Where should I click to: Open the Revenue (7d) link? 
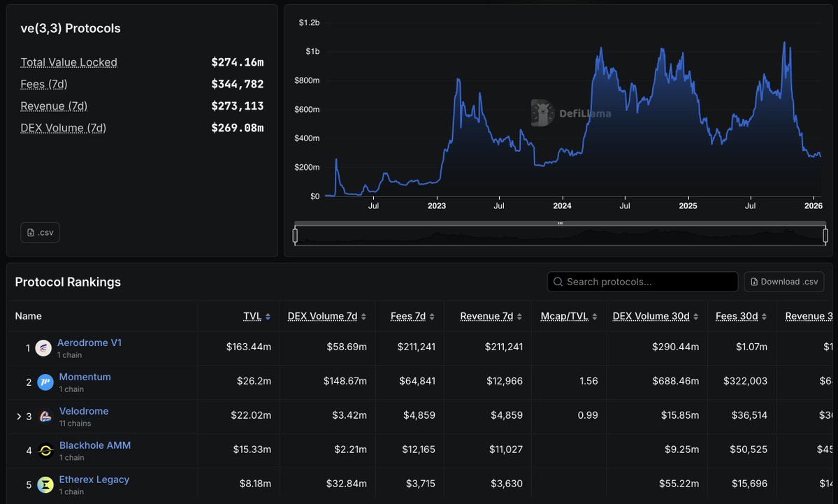54,106
